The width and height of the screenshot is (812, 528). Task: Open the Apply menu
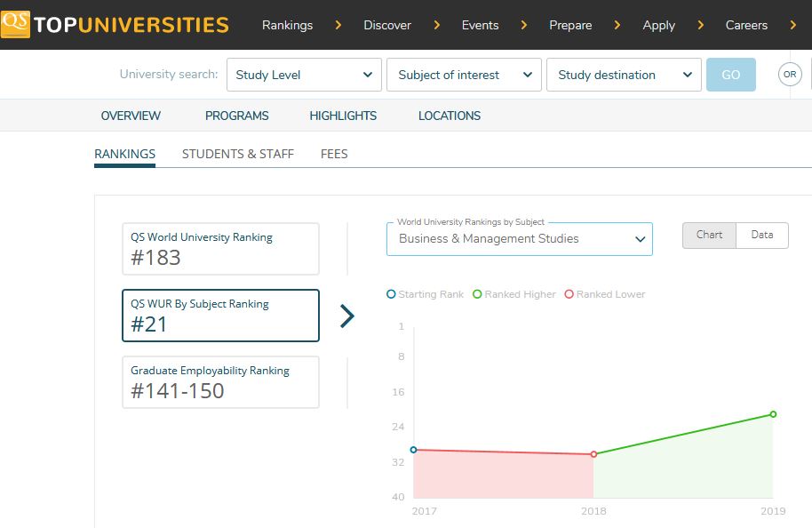point(658,25)
